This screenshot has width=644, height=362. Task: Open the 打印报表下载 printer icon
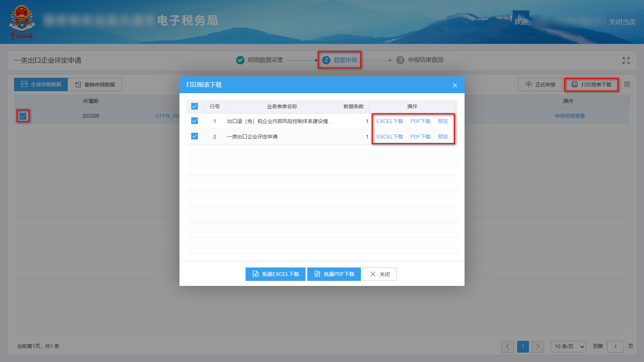pyautogui.click(x=591, y=84)
